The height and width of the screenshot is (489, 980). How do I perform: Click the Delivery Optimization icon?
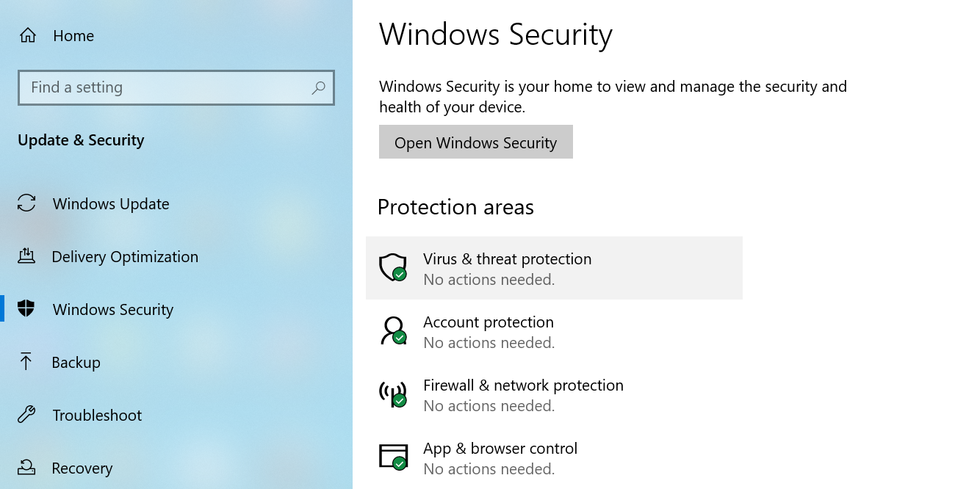(x=26, y=256)
